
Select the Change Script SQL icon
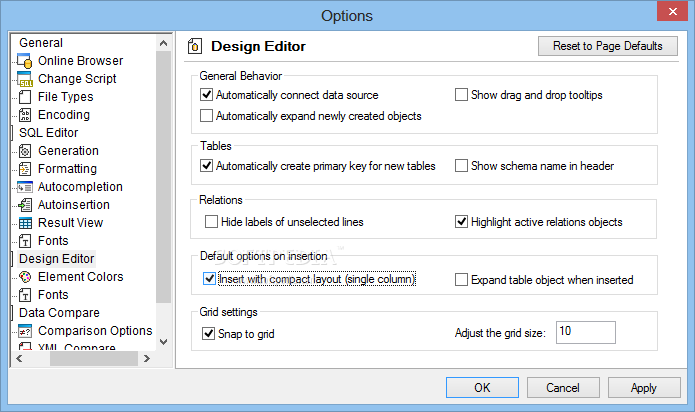(x=25, y=79)
